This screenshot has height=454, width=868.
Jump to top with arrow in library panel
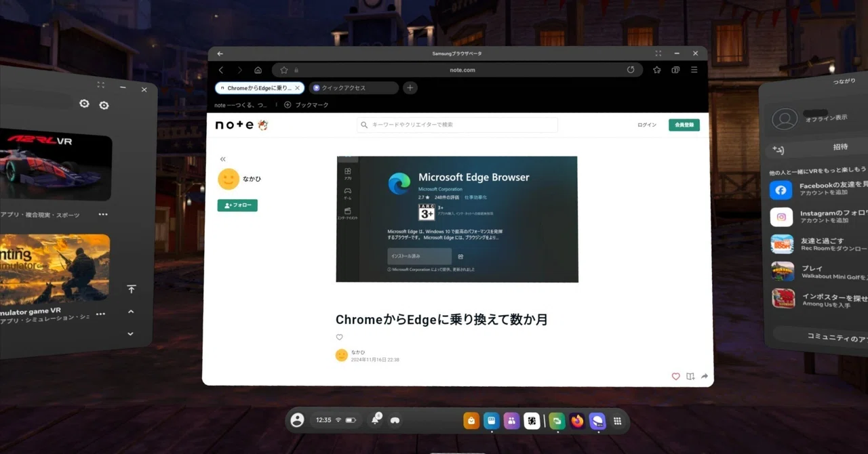(x=132, y=289)
